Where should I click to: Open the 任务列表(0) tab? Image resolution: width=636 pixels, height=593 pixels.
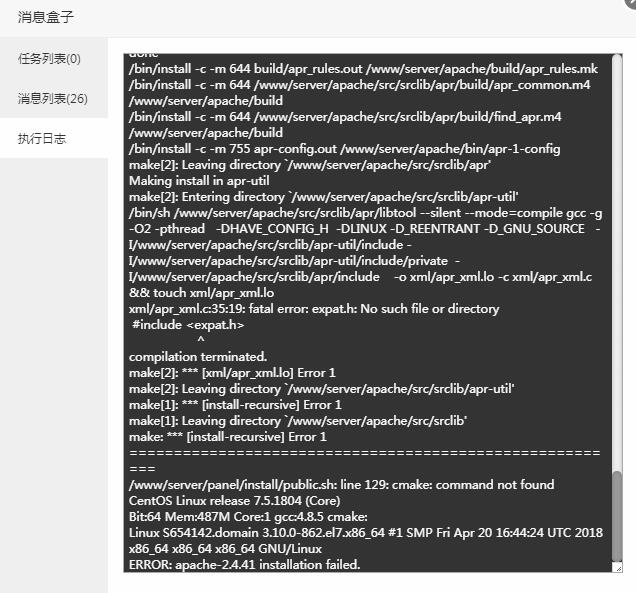click(49, 59)
